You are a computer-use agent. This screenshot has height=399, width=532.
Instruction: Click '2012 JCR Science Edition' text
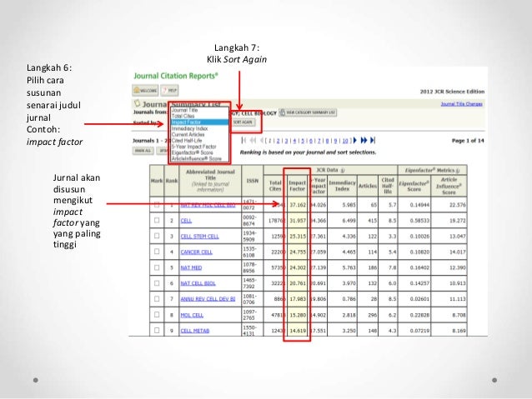(x=452, y=92)
